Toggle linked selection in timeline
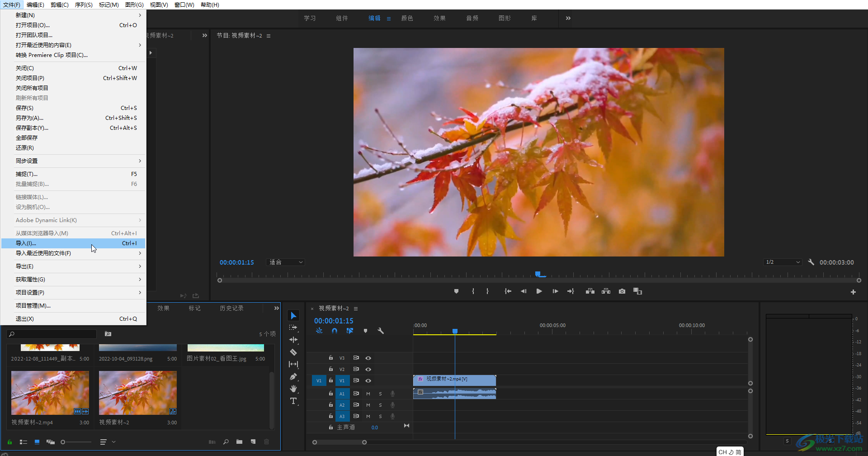 click(x=350, y=331)
